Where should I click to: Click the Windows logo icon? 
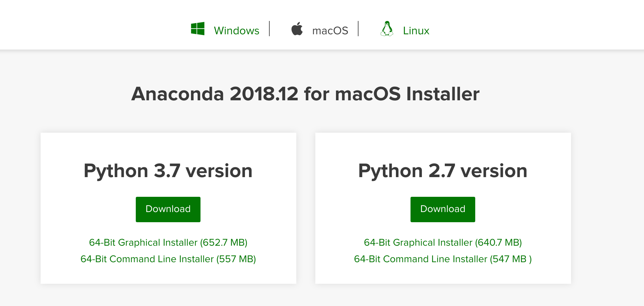coord(198,29)
